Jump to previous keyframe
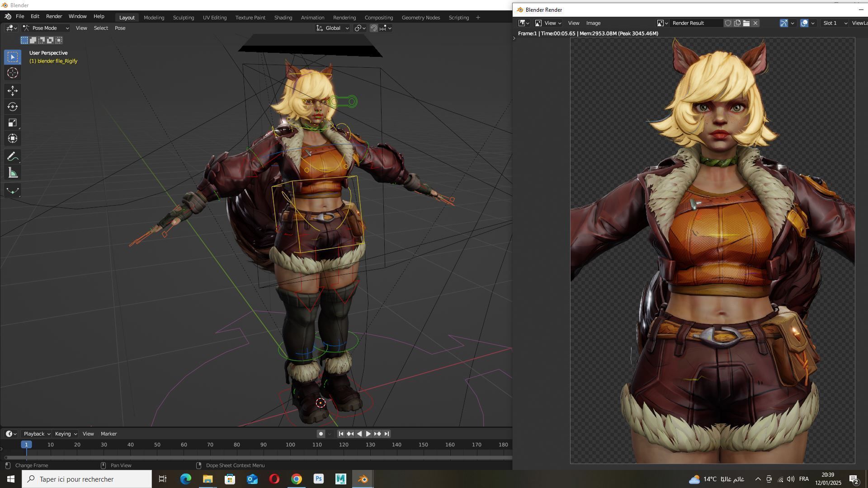The height and width of the screenshot is (488, 868). coord(350,434)
